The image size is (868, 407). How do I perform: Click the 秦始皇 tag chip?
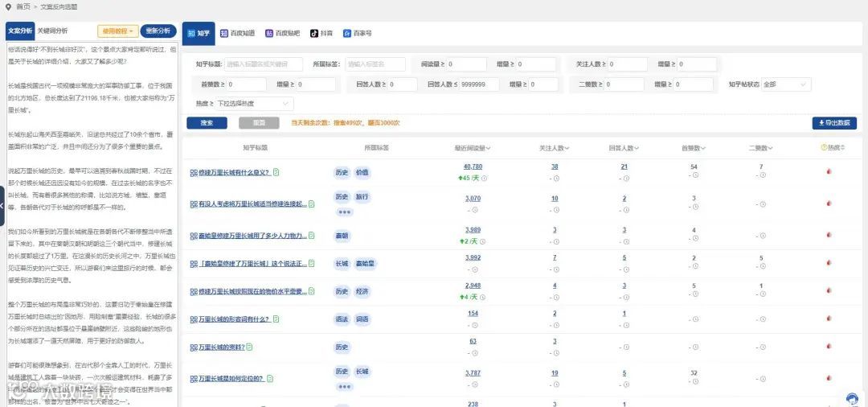(x=365, y=264)
